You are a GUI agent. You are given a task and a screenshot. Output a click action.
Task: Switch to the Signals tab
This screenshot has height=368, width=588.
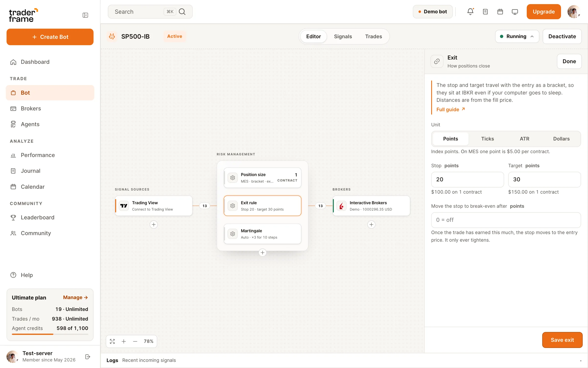(x=343, y=36)
